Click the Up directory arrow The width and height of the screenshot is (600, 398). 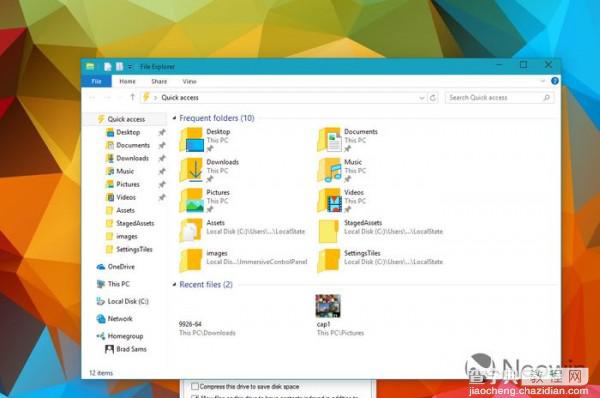pos(132,97)
